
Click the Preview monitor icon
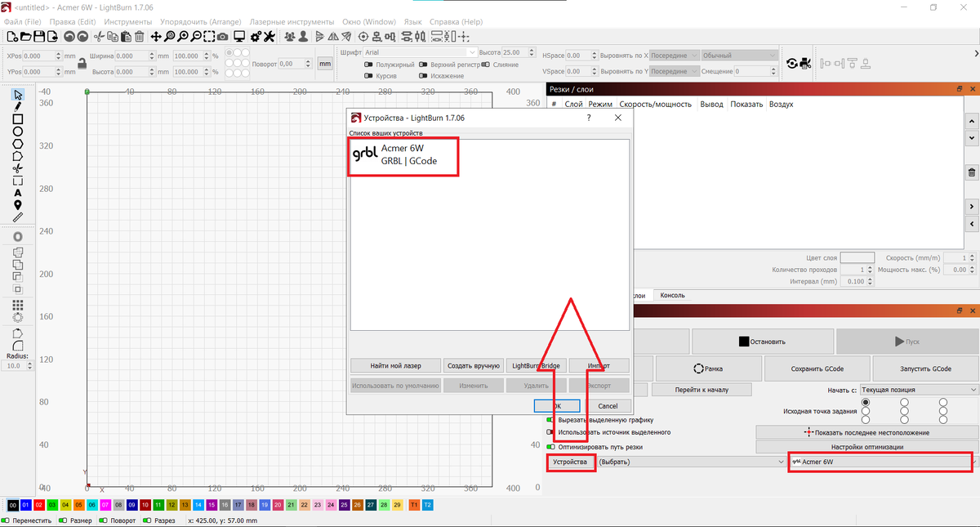click(x=239, y=37)
